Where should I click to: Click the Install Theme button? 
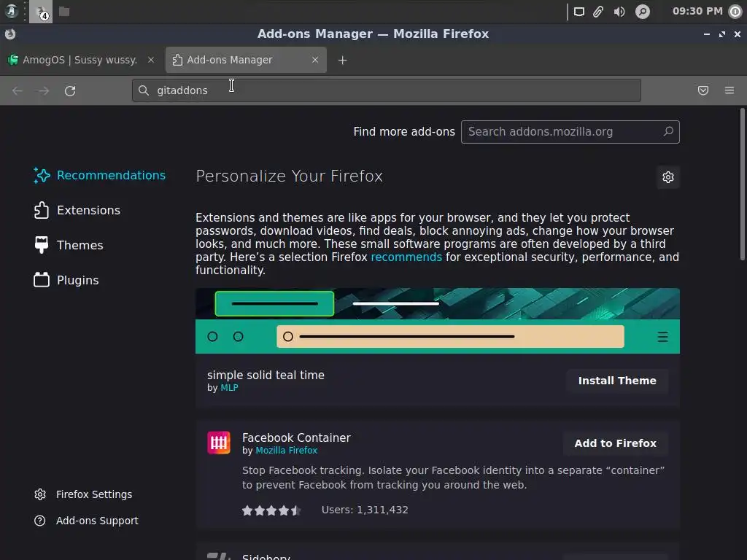tap(617, 381)
